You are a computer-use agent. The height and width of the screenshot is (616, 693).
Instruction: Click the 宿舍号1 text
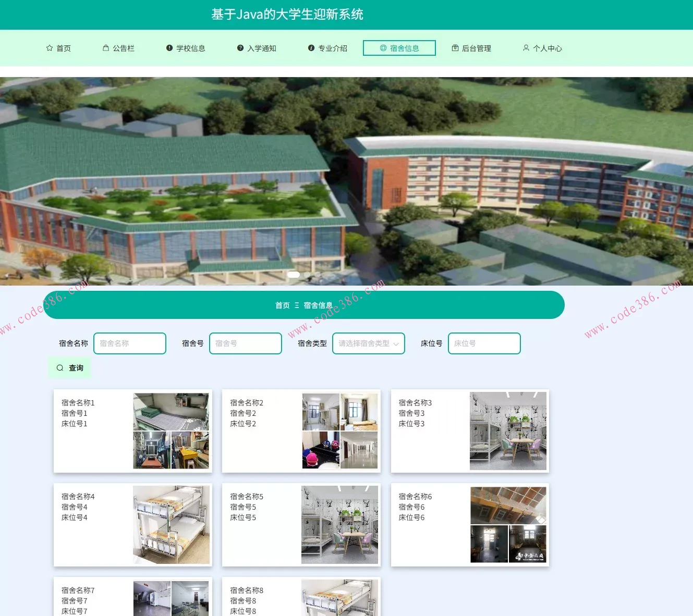tap(75, 413)
